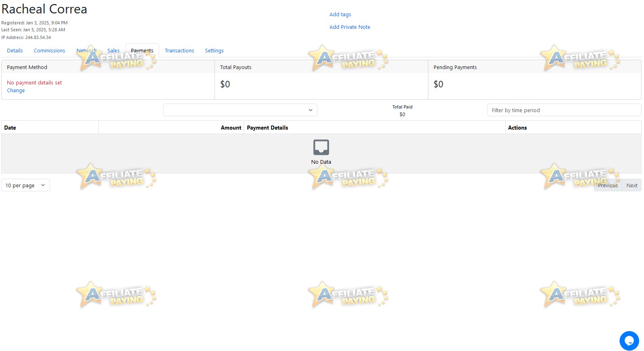Click the Add tags link
The height and width of the screenshot is (351, 644).
[340, 15]
